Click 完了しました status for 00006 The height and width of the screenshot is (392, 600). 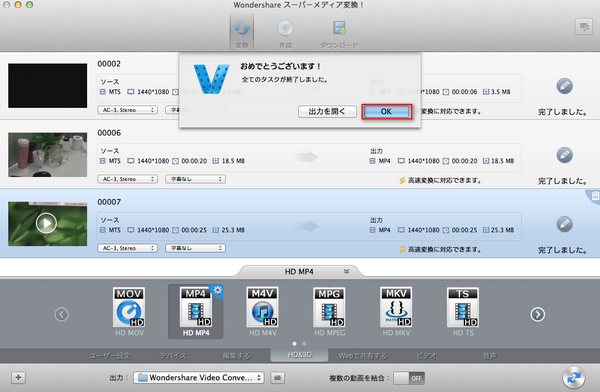point(562,181)
